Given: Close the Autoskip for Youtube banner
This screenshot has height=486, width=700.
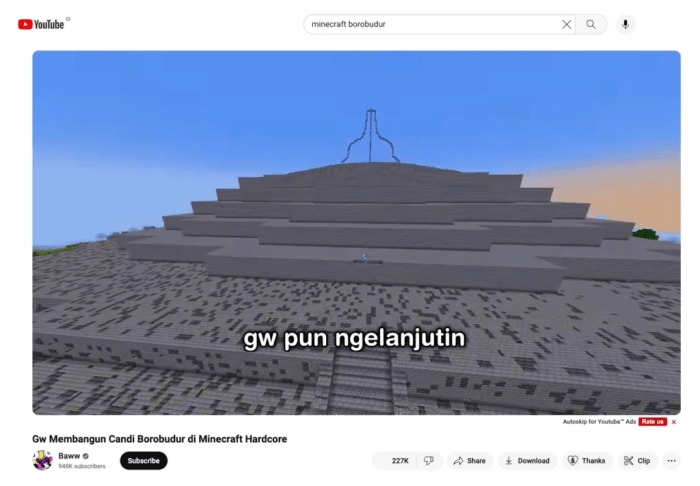Looking at the screenshot, I should (674, 422).
